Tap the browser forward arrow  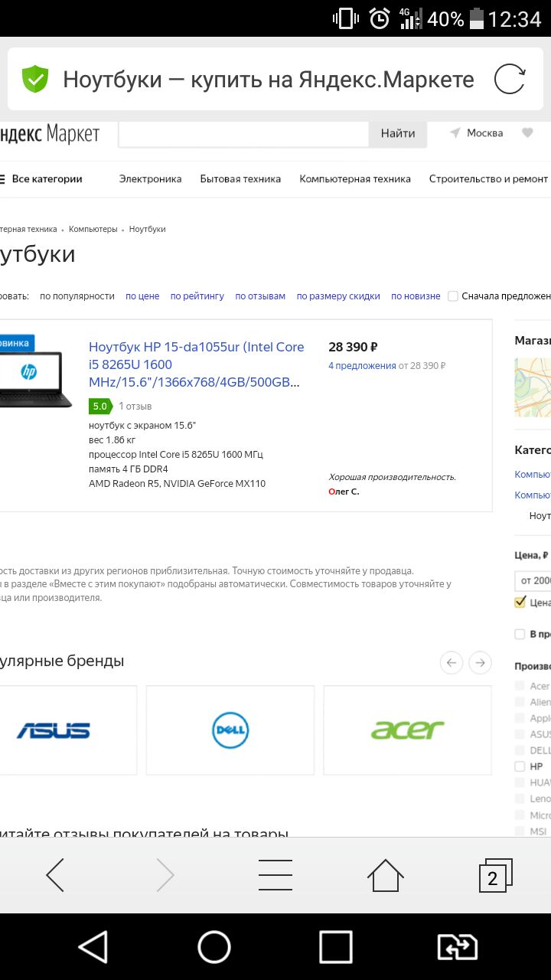tap(165, 875)
